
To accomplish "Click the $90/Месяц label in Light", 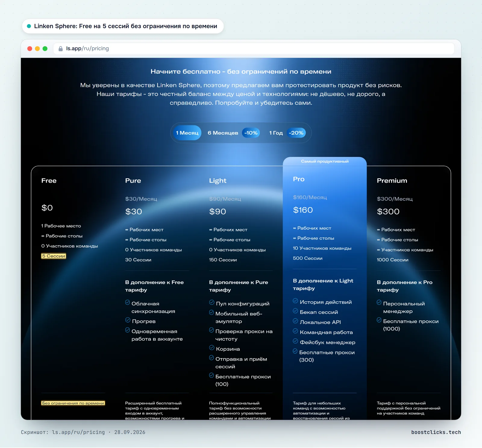I will click(x=225, y=199).
